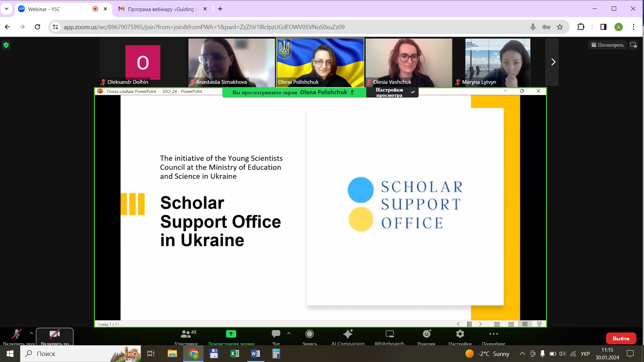Screen dimensions: 644x362
Task: Open a new Chrome tab
Action: coord(220,9)
